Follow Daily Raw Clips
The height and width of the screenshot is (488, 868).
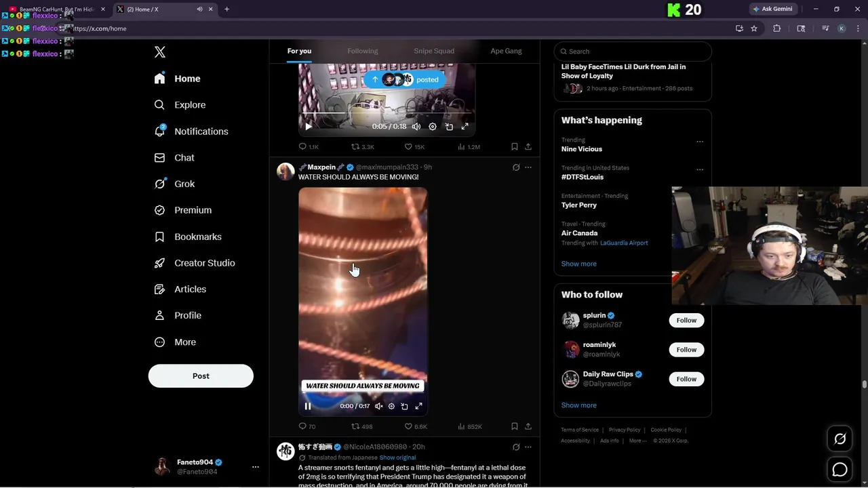point(686,379)
